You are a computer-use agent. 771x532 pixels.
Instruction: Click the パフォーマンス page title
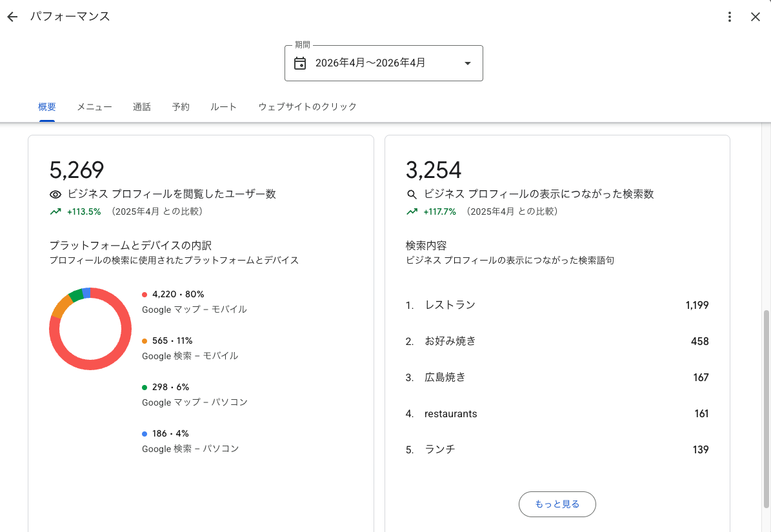(x=70, y=16)
